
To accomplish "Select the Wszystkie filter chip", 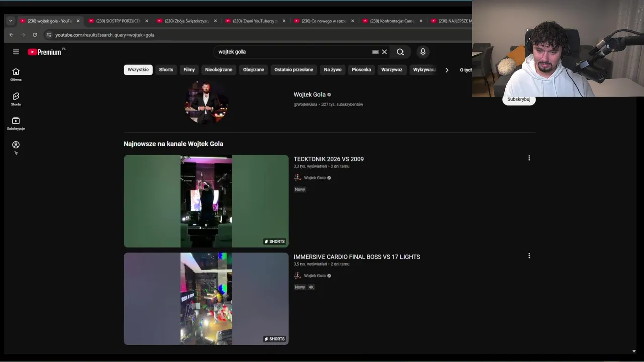I will (138, 70).
